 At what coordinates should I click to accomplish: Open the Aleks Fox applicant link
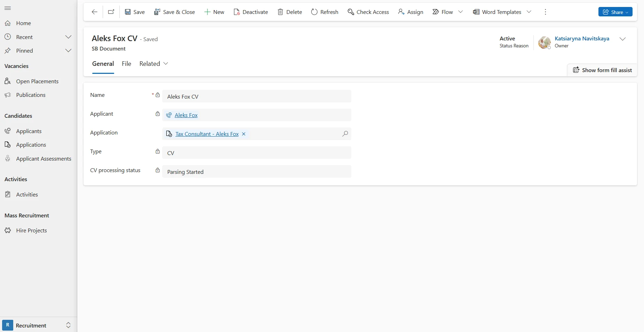click(186, 115)
